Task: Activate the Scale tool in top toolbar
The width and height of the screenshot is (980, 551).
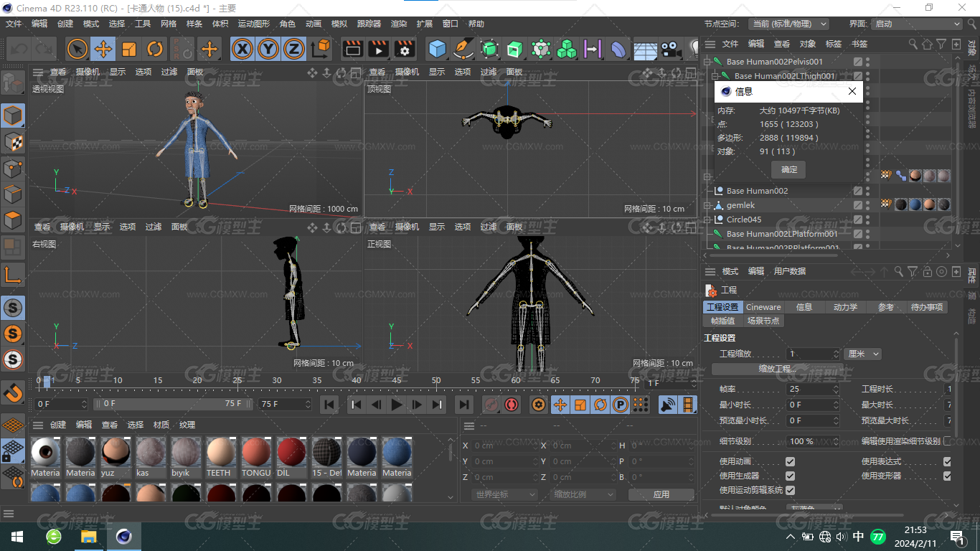Action: pos(129,49)
